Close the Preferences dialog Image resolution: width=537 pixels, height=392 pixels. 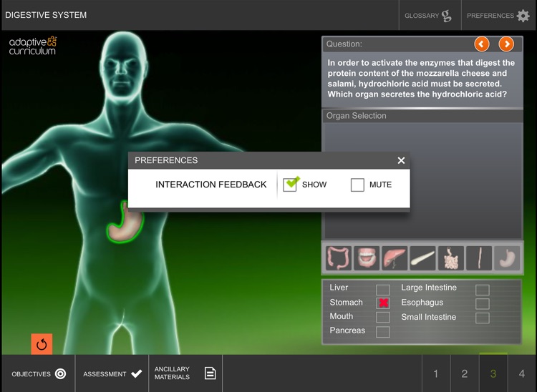(x=401, y=160)
